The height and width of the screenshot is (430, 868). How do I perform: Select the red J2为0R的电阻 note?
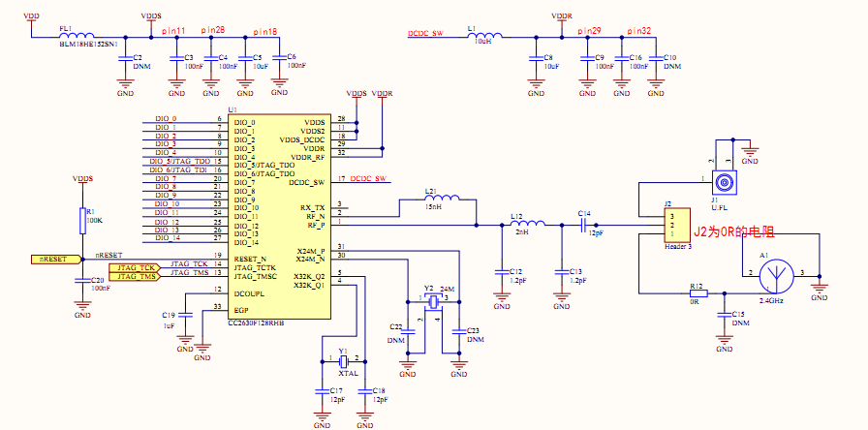(733, 232)
